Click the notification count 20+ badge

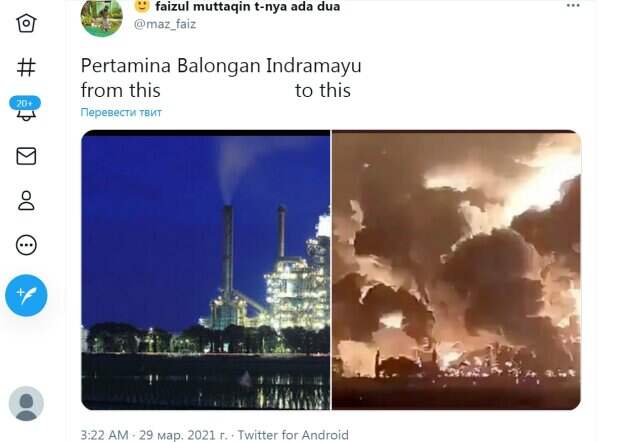[25, 103]
